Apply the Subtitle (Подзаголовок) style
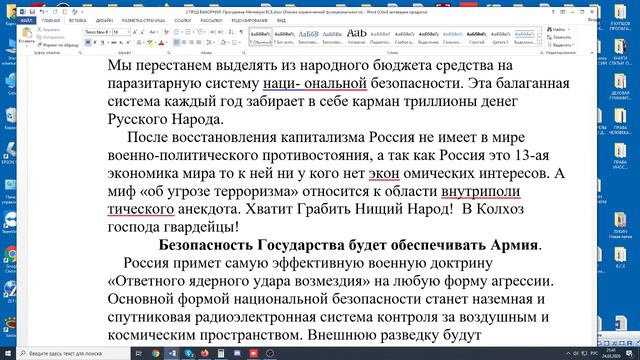The height and width of the screenshot is (360, 640). click(x=380, y=37)
